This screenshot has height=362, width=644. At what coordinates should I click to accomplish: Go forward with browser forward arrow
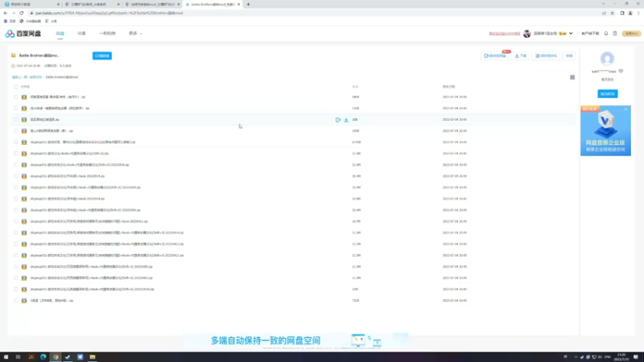14,13
